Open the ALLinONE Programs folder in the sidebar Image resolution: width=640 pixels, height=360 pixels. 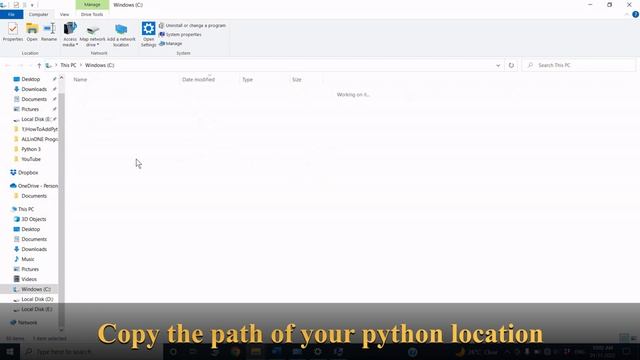(x=39, y=139)
